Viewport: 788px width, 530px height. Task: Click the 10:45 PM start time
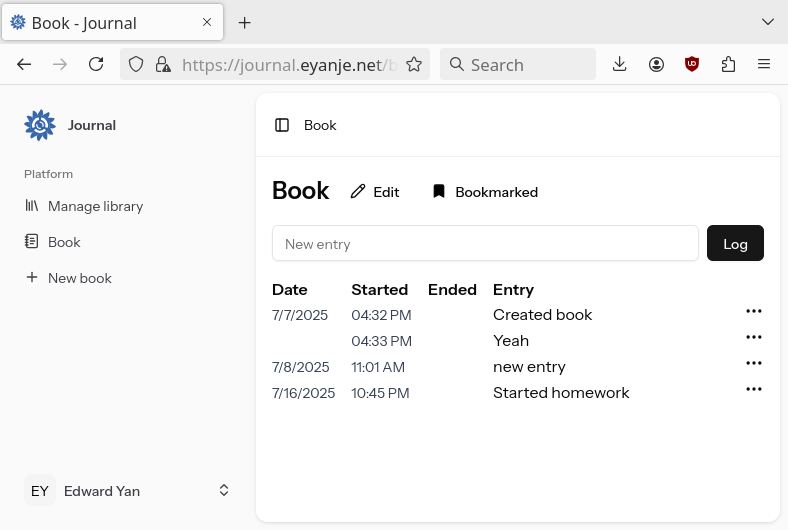point(380,393)
